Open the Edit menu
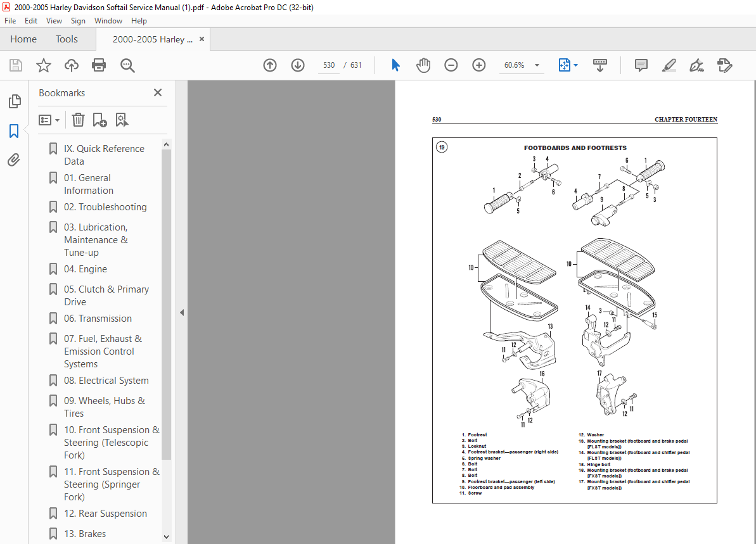 (31, 21)
